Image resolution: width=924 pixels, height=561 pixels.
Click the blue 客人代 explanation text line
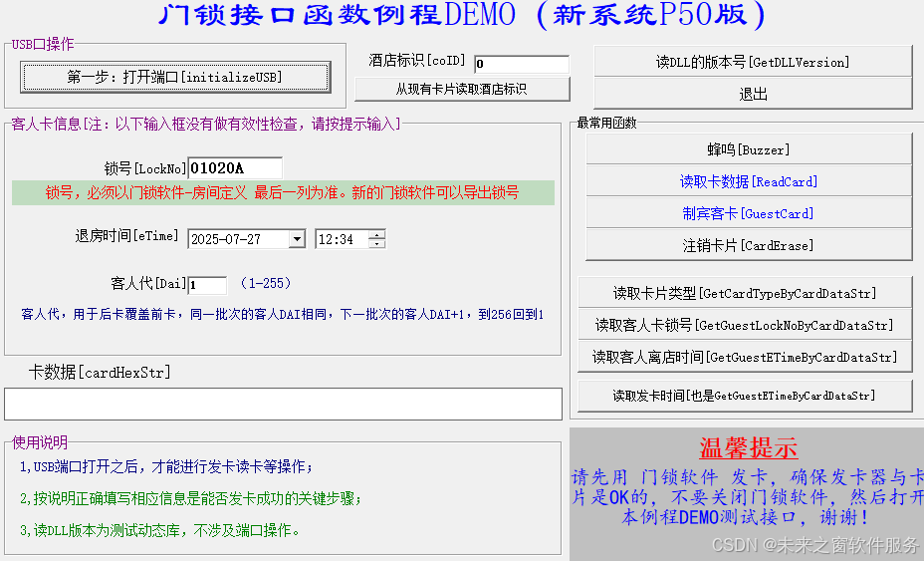point(282,315)
